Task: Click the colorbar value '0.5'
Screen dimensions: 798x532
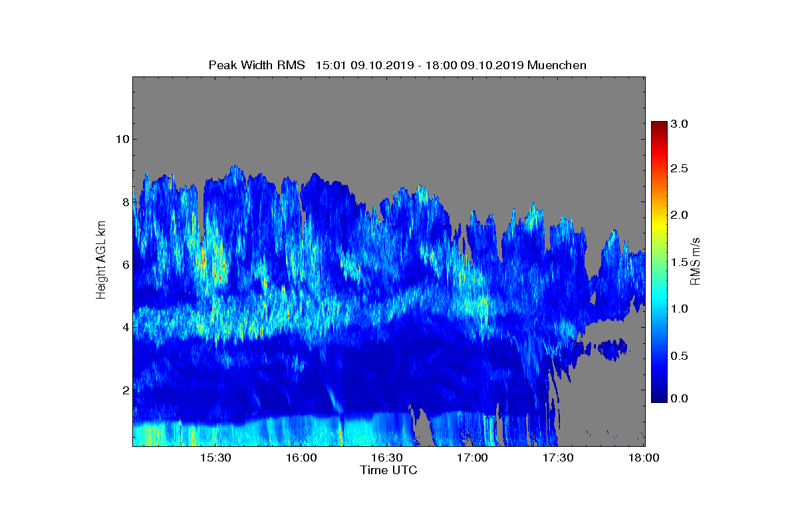Action: pyautogui.click(x=680, y=356)
